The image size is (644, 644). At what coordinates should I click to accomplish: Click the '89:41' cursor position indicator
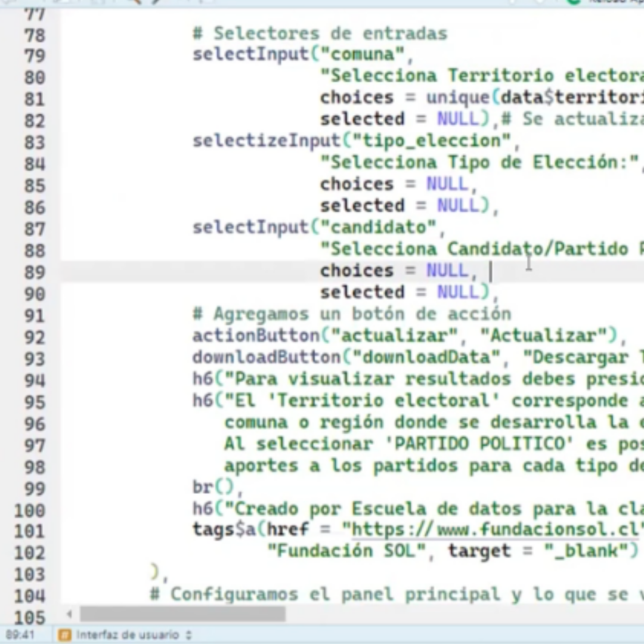tap(21, 634)
